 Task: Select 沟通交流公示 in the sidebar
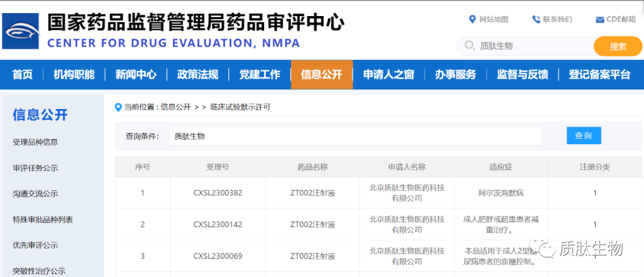(x=35, y=194)
